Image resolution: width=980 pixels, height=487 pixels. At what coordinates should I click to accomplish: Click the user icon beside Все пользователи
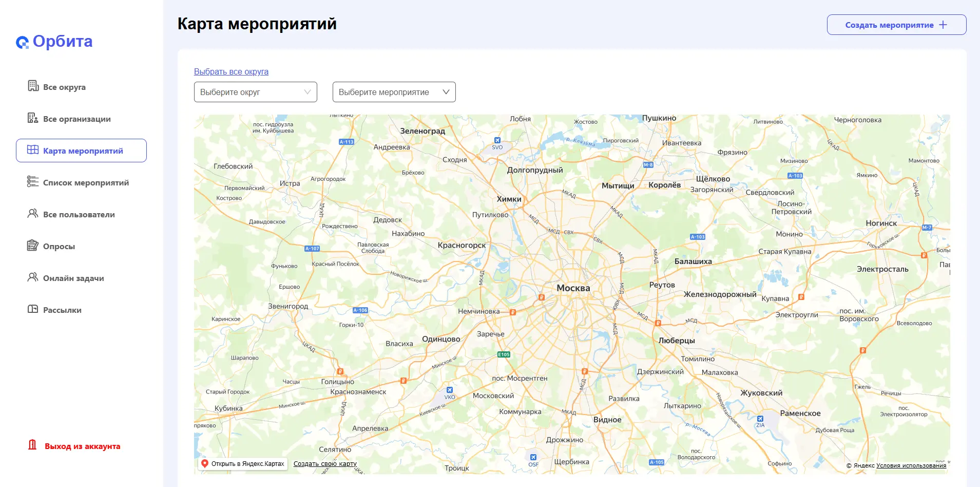click(x=33, y=213)
